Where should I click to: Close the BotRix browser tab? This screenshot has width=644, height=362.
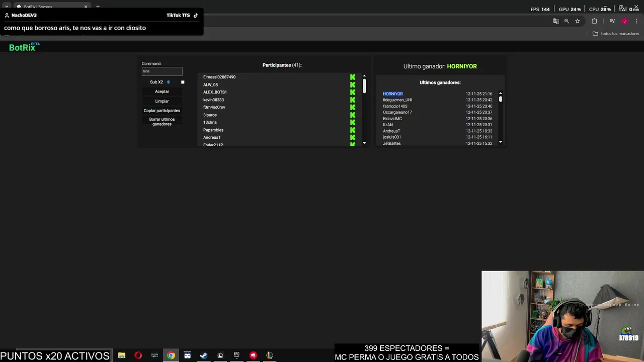tap(86, 7)
